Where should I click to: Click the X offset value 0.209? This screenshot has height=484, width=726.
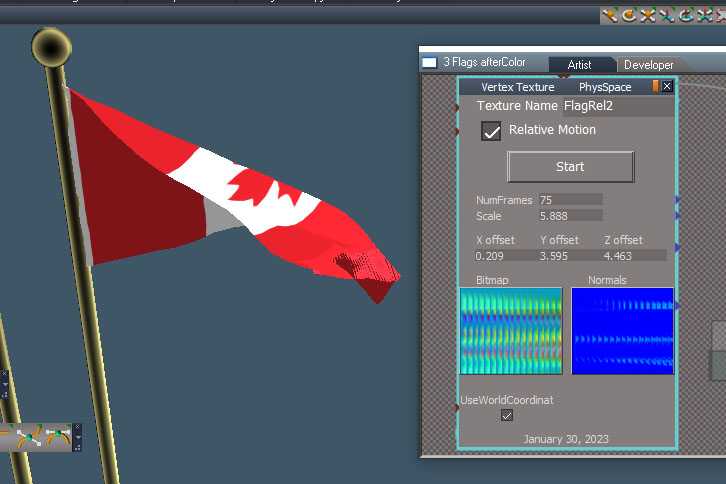pos(505,256)
